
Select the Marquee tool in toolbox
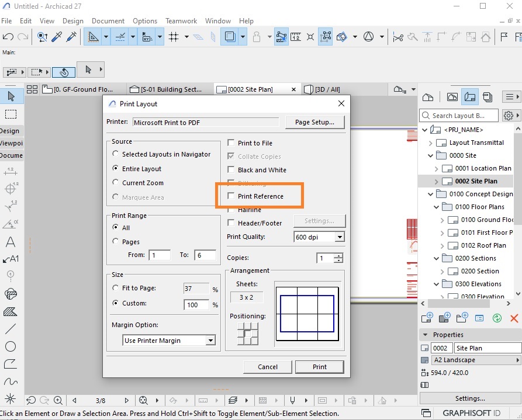[11, 114]
